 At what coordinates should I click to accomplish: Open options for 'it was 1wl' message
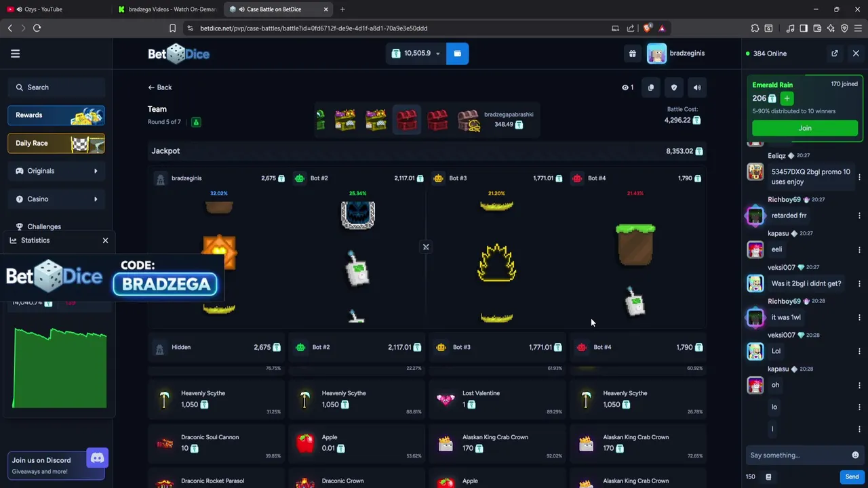[859, 317]
